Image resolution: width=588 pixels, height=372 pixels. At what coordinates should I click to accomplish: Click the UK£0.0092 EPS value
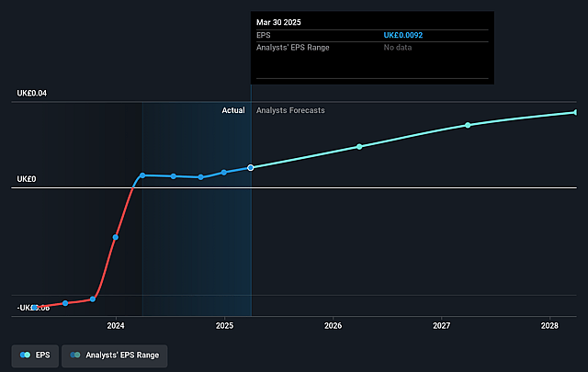pyautogui.click(x=402, y=35)
